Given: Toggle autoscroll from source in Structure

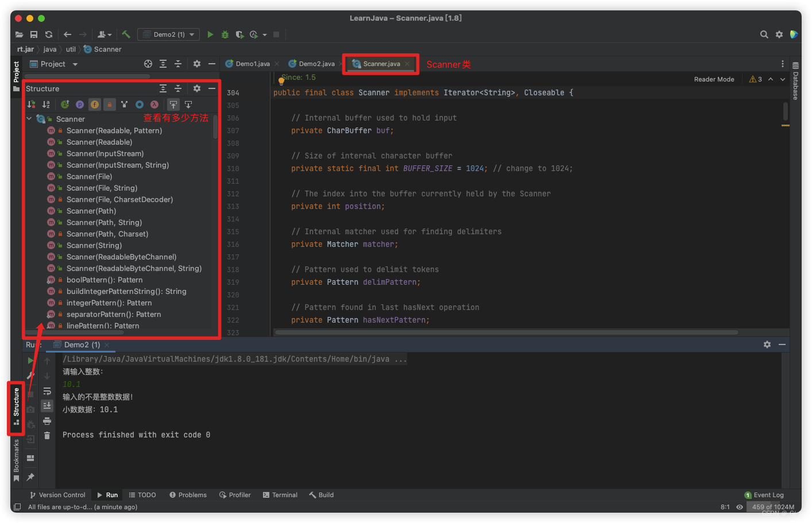Looking at the screenshot, I should (x=188, y=104).
